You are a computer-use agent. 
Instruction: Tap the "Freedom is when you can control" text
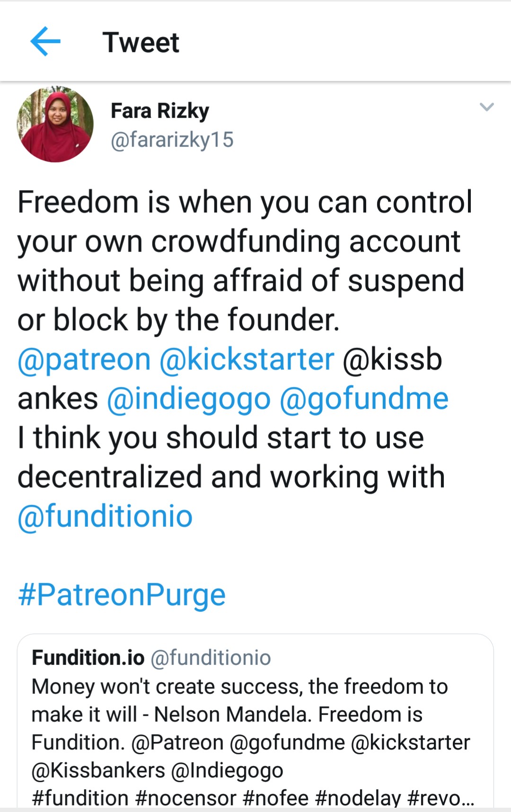pos(245,203)
